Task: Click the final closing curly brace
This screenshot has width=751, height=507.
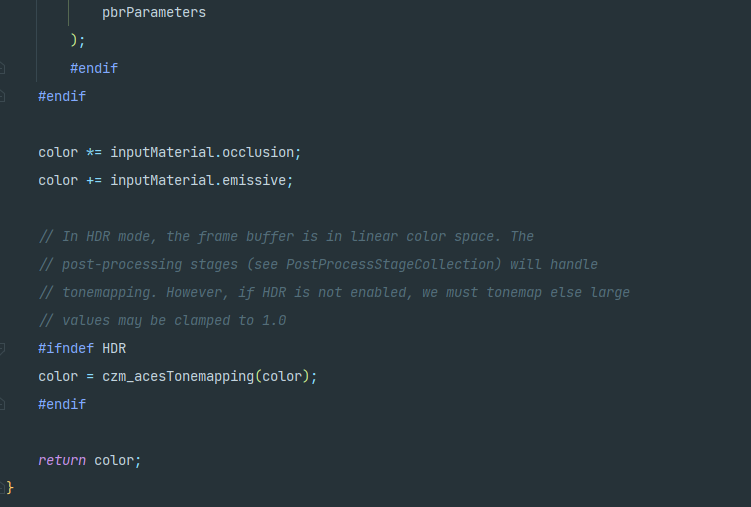Action: click(x=10, y=488)
